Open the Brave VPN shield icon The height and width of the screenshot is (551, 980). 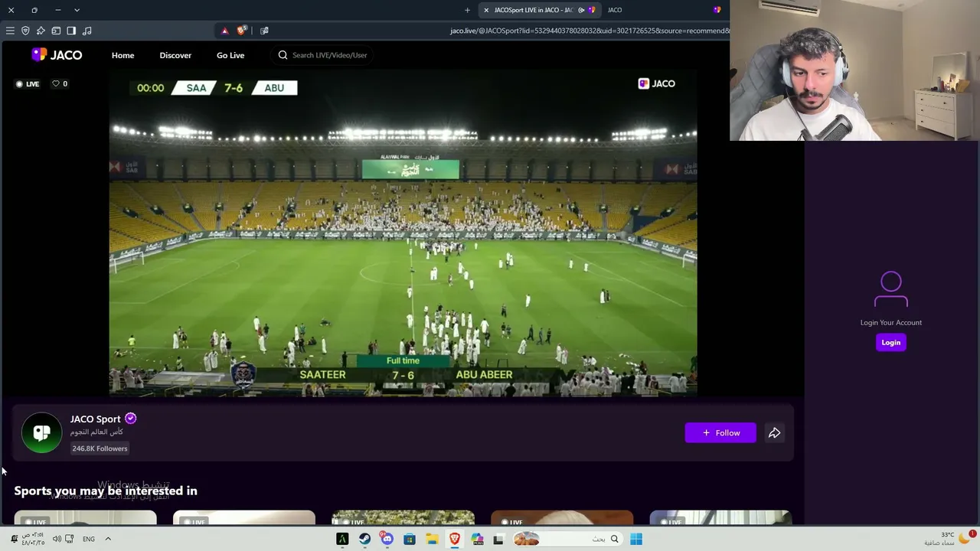coord(25,31)
